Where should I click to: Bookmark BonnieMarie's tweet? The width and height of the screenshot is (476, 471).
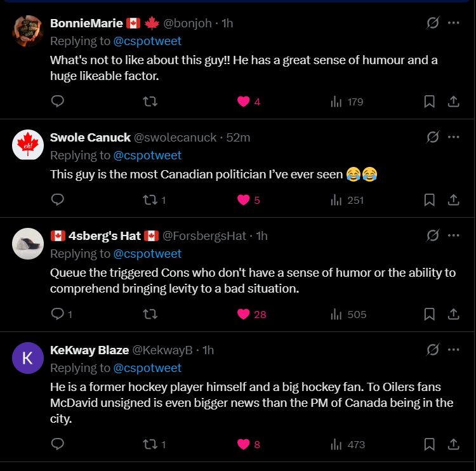tap(429, 102)
